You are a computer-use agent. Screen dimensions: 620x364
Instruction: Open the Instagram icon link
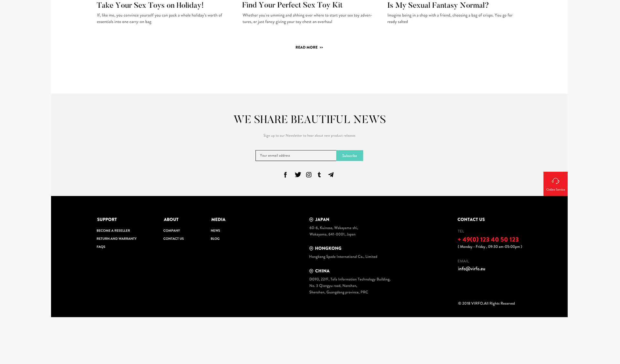309,175
